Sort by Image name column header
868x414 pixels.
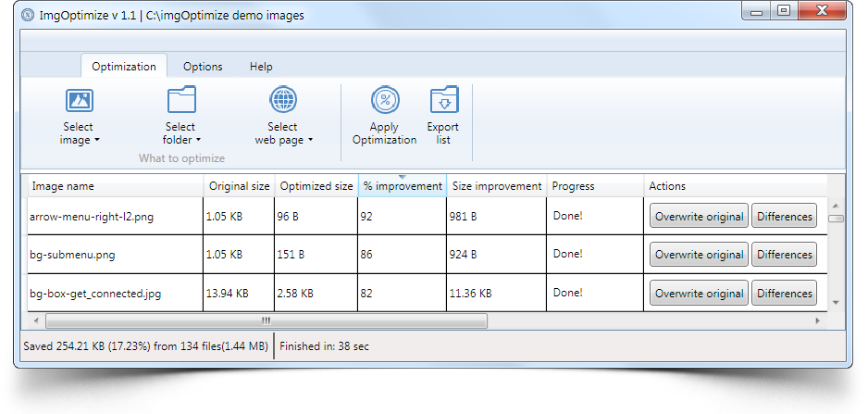(116, 186)
